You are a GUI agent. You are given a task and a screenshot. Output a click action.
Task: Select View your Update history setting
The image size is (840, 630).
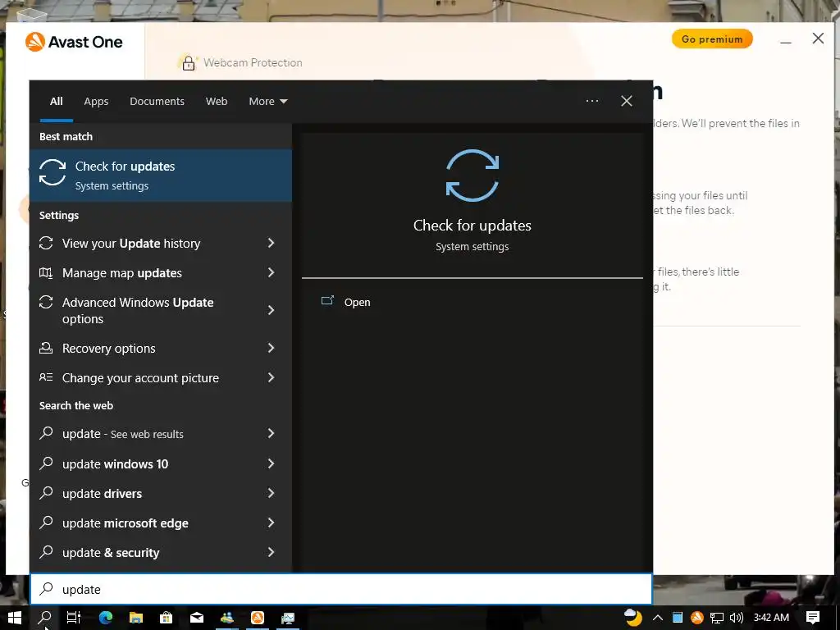pyautogui.click(x=161, y=243)
